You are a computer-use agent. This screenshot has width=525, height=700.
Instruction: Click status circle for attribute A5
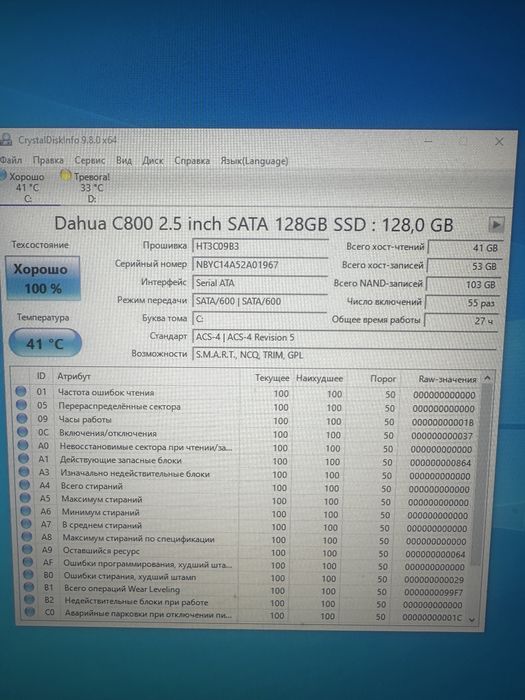click(x=25, y=497)
